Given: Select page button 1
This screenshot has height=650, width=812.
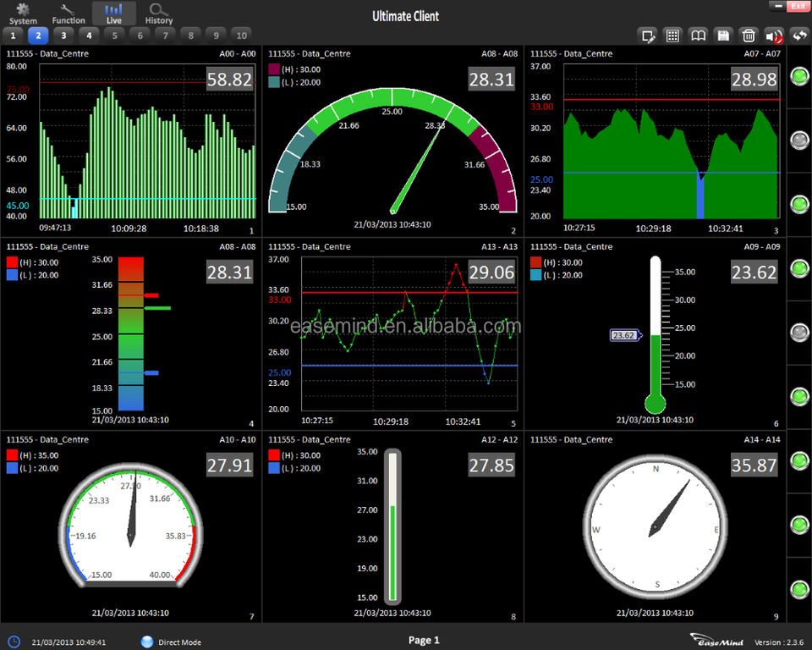Looking at the screenshot, I should point(13,36).
